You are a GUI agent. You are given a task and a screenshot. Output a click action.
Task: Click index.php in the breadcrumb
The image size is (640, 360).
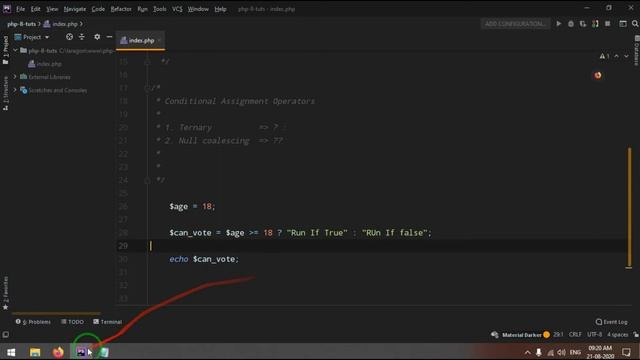pos(61,24)
